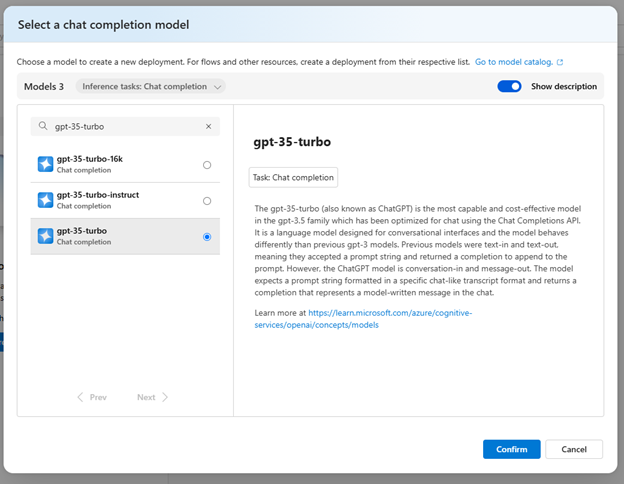Open the Go to model catalog link

coord(514,61)
